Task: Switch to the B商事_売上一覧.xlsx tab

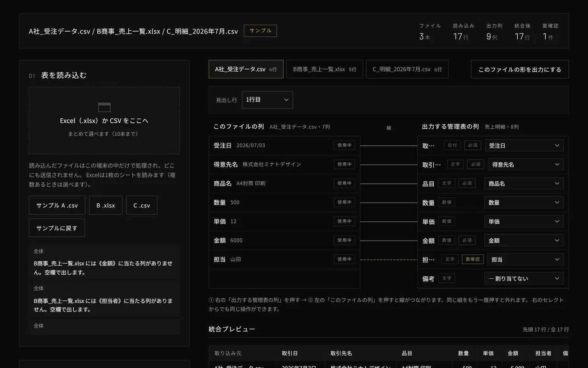Action: 325,69
